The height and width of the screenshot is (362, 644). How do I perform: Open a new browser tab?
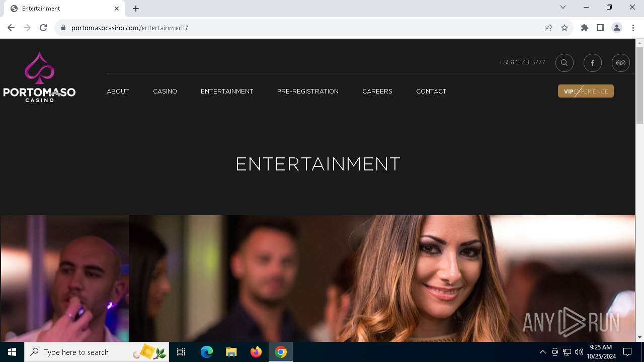click(136, 9)
